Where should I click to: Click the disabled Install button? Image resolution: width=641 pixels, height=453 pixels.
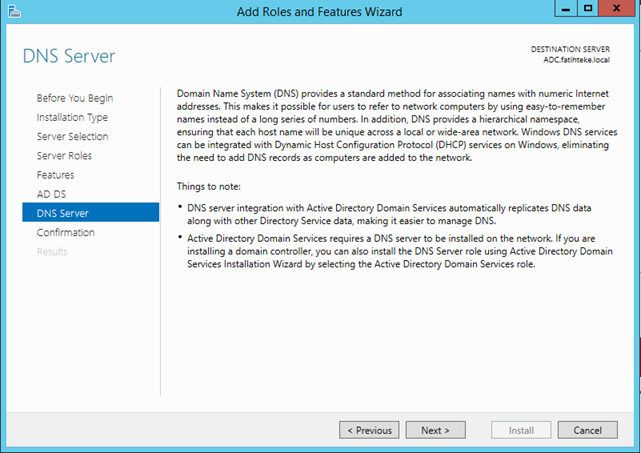point(521,430)
